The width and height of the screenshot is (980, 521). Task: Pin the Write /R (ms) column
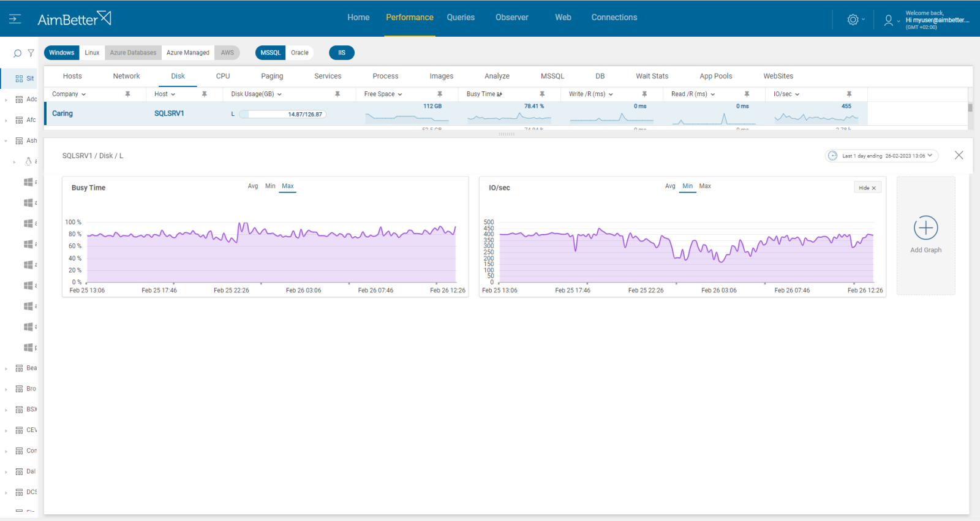coord(644,94)
